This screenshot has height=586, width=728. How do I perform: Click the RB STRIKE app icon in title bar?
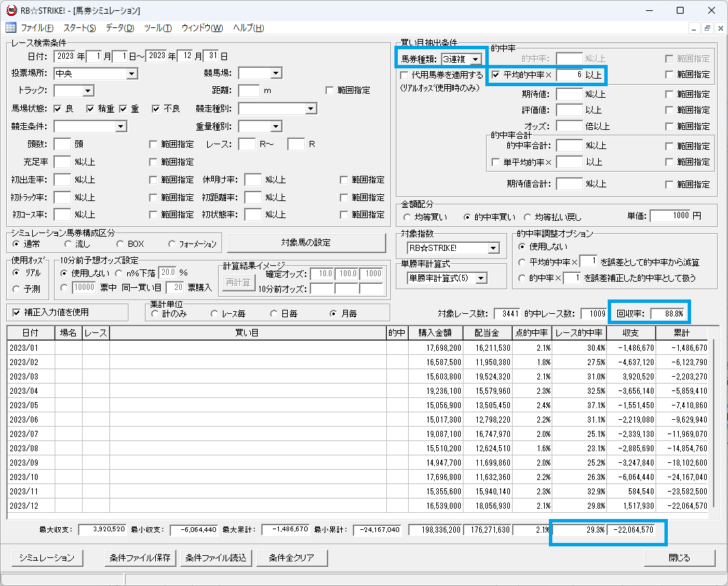click(x=11, y=10)
